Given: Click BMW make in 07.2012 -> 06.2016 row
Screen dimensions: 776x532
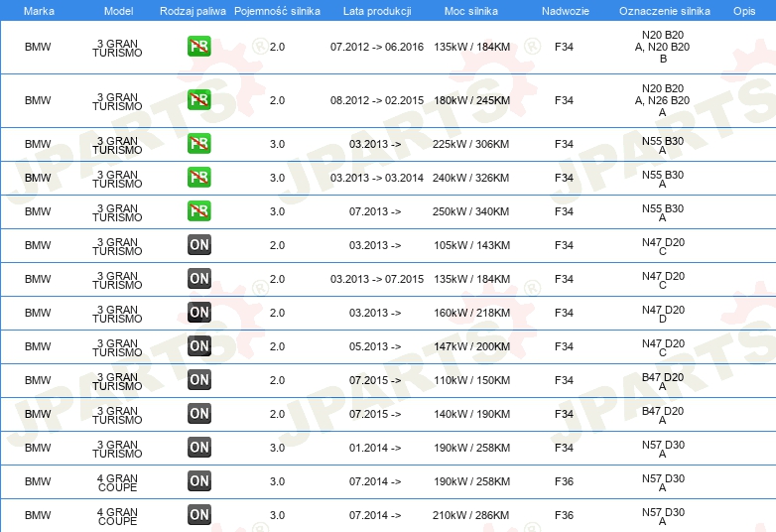Looking at the screenshot, I should [x=38, y=47].
